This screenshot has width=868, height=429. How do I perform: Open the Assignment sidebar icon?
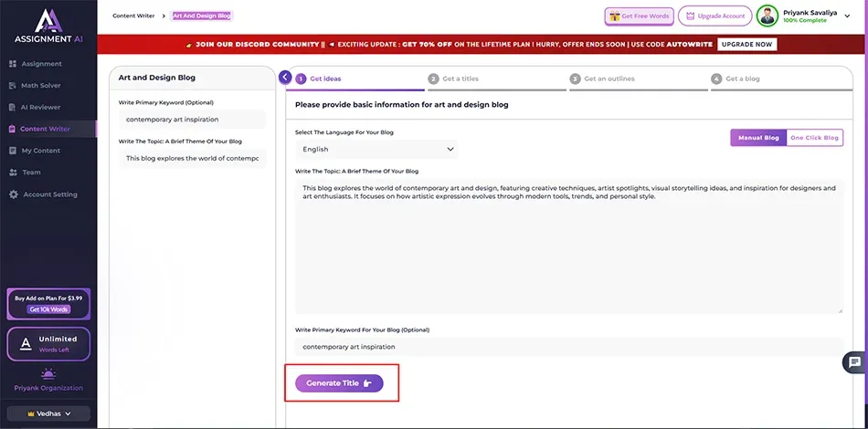pyautogui.click(x=13, y=64)
